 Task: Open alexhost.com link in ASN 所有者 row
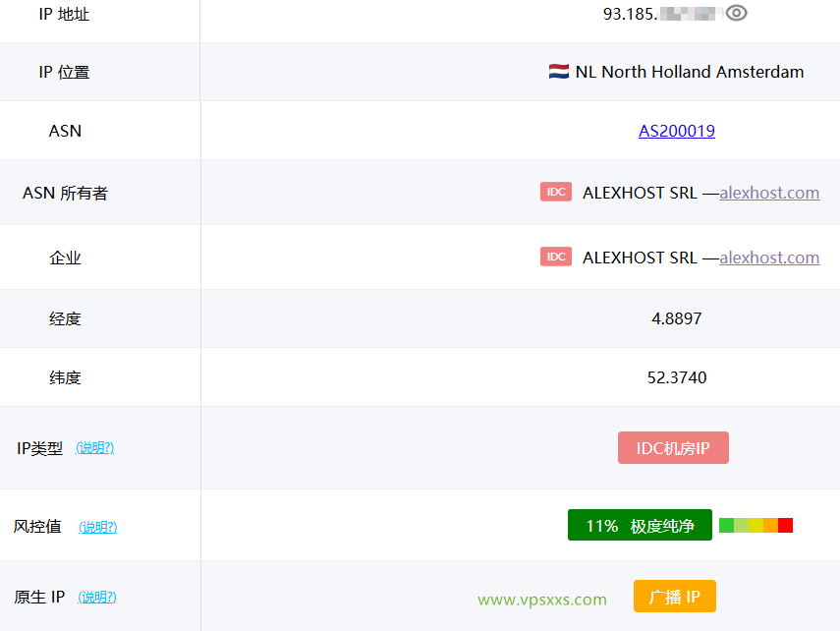click(x=769, y=193)
